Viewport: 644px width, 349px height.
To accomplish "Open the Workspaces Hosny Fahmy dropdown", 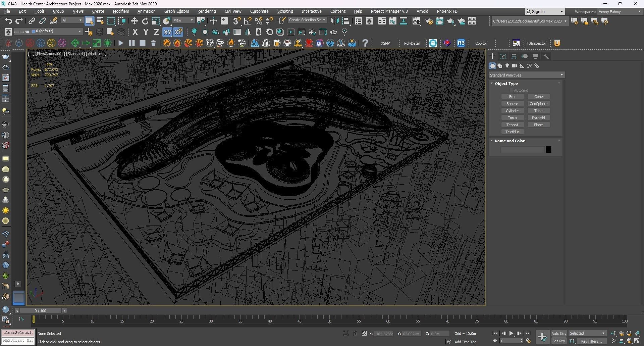I will (620, 12).
